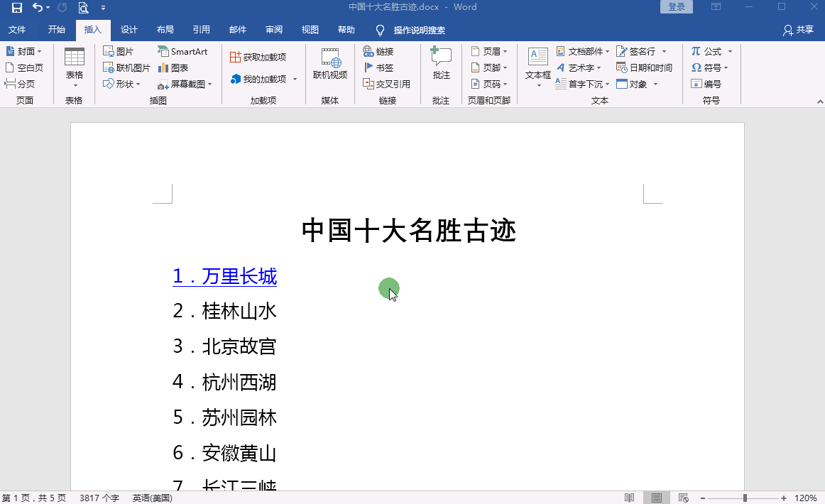Open the Footer (页脚) dropdown
Image resolution: width=825 pixels, height=504 pixels.
[488, 68]
